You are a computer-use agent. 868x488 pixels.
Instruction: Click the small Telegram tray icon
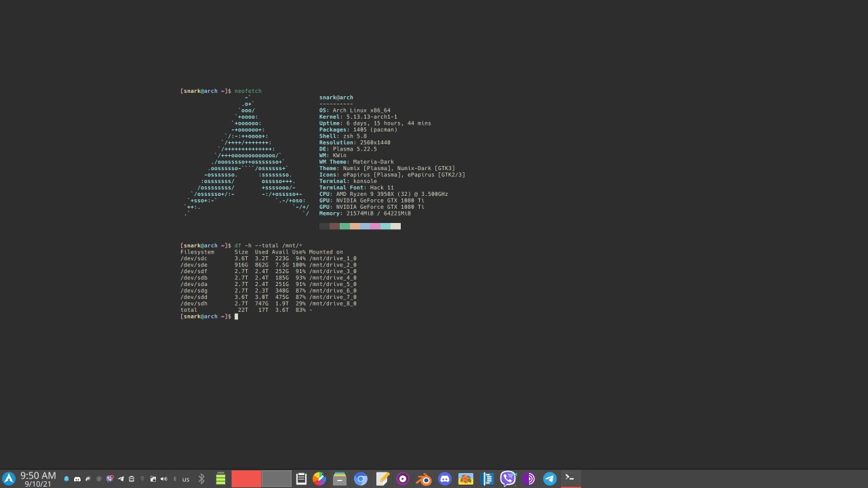(x=121, y=479)
